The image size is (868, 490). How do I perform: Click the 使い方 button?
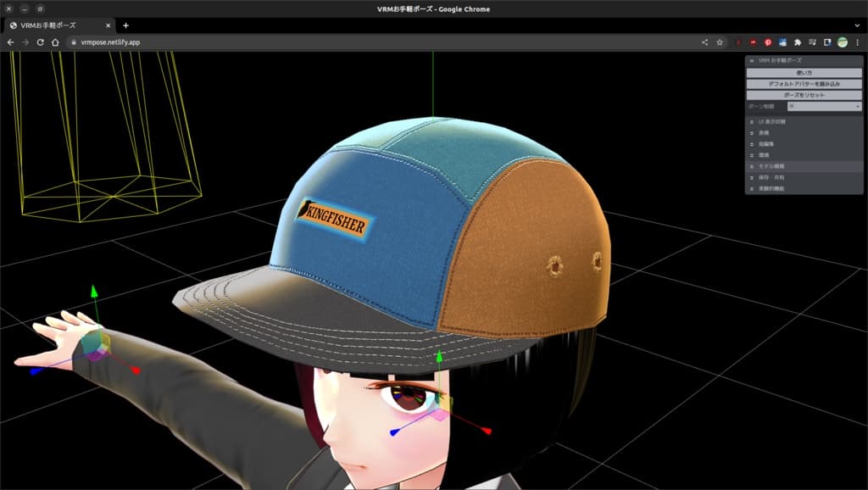point(804,73)
